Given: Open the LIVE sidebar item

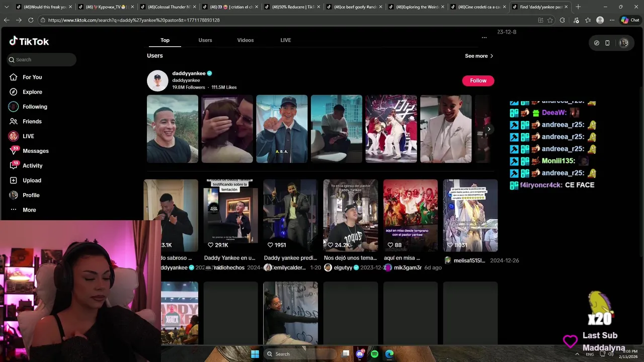Looking at the screenshot, I should point(28,136).
